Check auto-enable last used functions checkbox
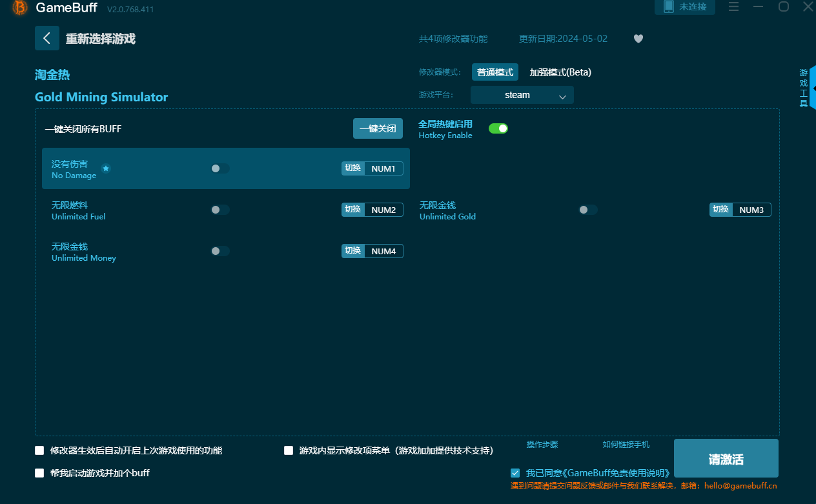 (x=39, y=450)
